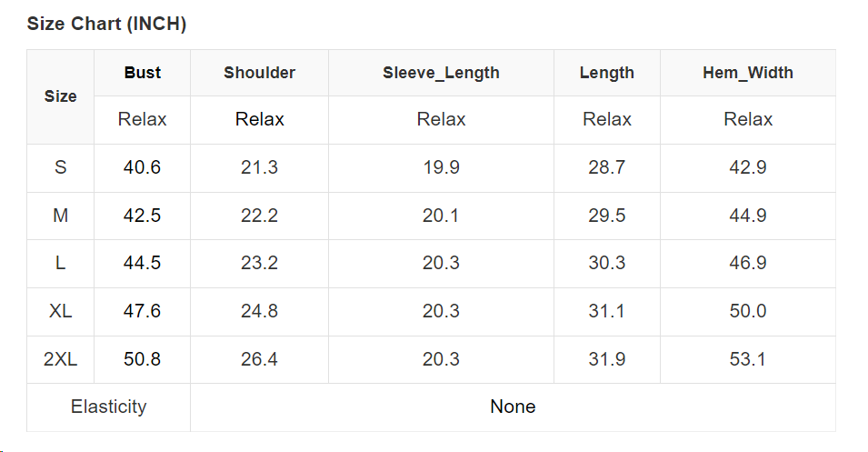Screen dimensions: 868x452
Task: Select the Hem_Width column header
Action: click(x=747, y=73)
